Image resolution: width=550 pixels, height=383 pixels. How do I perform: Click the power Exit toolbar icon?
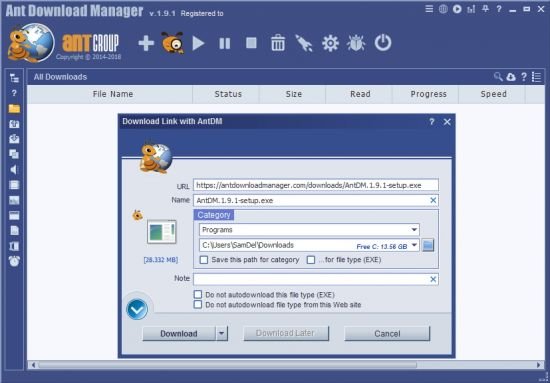click(x=383, y=43)
